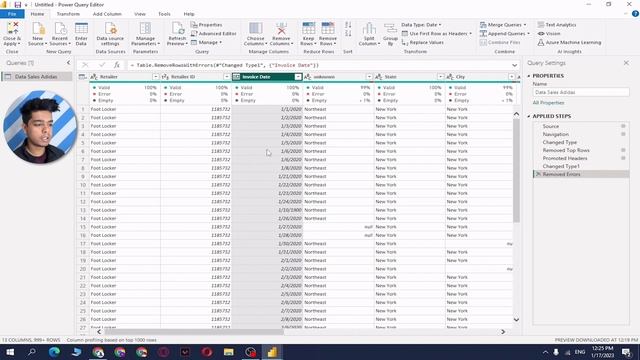Click the vertical scrollbar down arrow

click(516, 320)
